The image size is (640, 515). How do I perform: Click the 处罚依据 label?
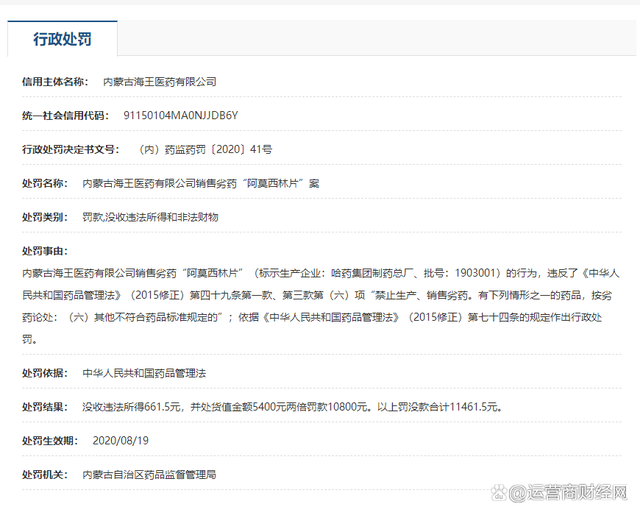(45, 373)
